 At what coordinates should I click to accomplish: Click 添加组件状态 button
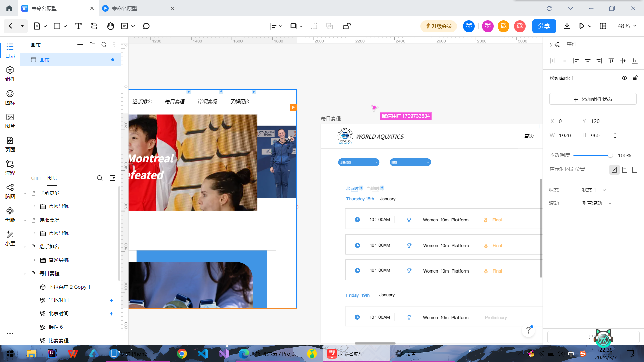pyautogui.click(x=593, y=99)
